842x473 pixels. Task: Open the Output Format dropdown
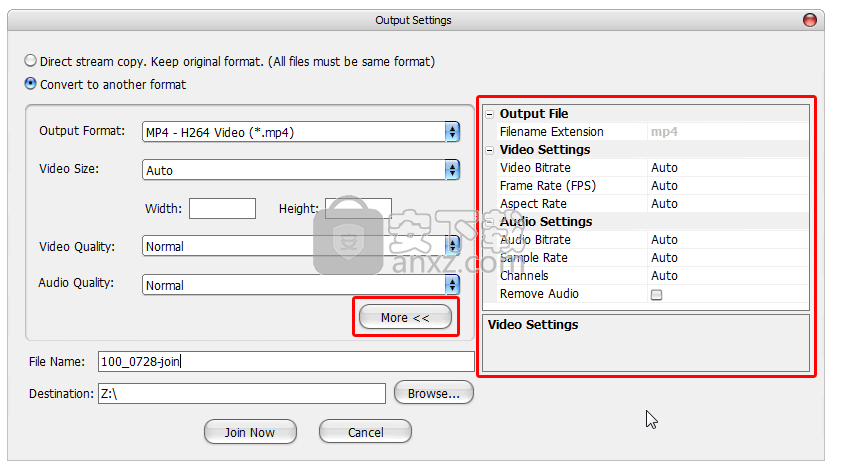[452, 132]
